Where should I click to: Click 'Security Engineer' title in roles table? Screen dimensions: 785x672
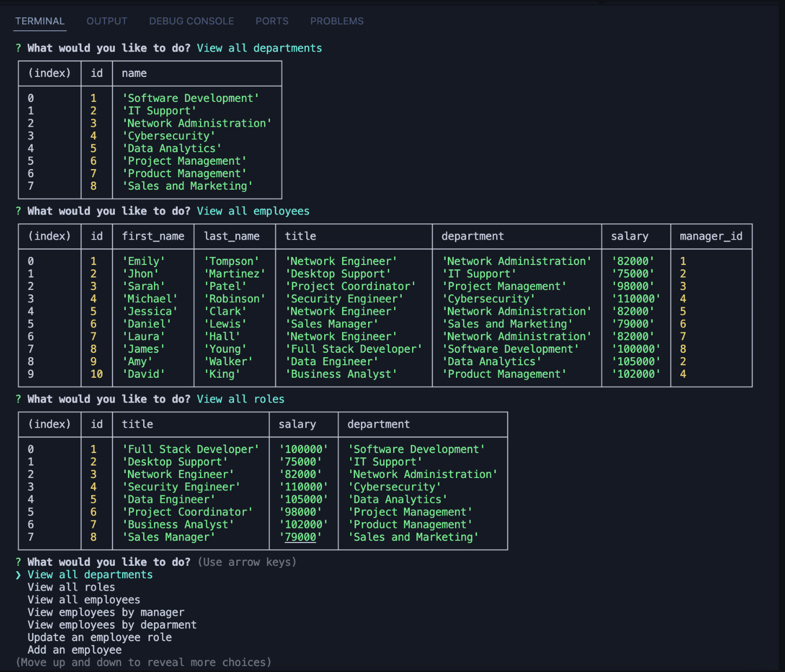(x=181, y=487)
